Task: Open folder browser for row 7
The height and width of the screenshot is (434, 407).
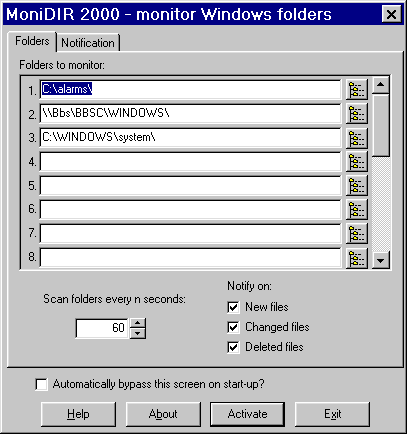Action: point(357,233)
